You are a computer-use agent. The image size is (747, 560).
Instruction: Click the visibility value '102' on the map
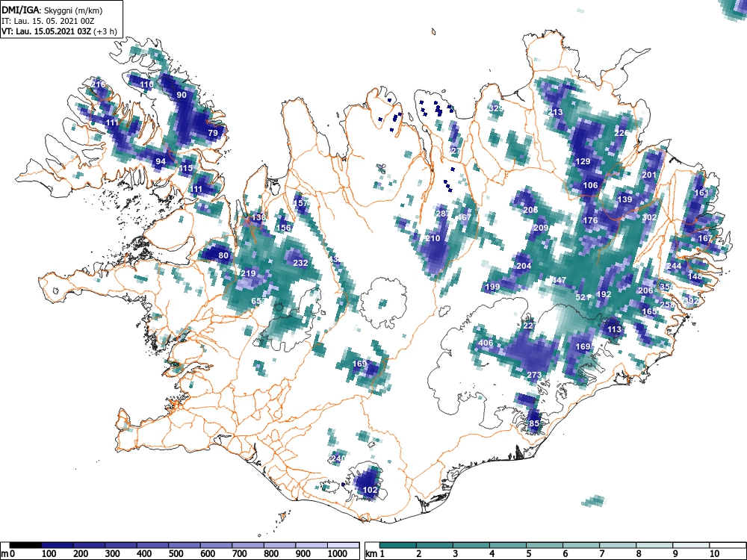click(x=371, y=490)
